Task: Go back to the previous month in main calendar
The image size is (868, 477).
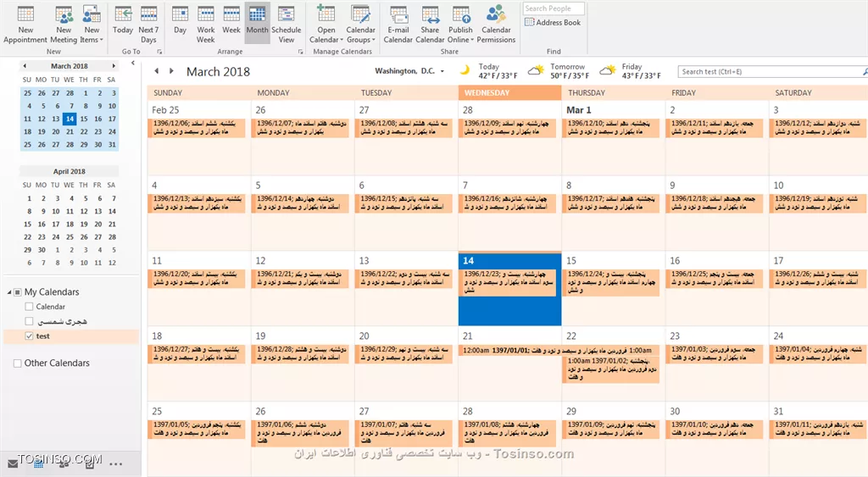Action: pos(157,71)
